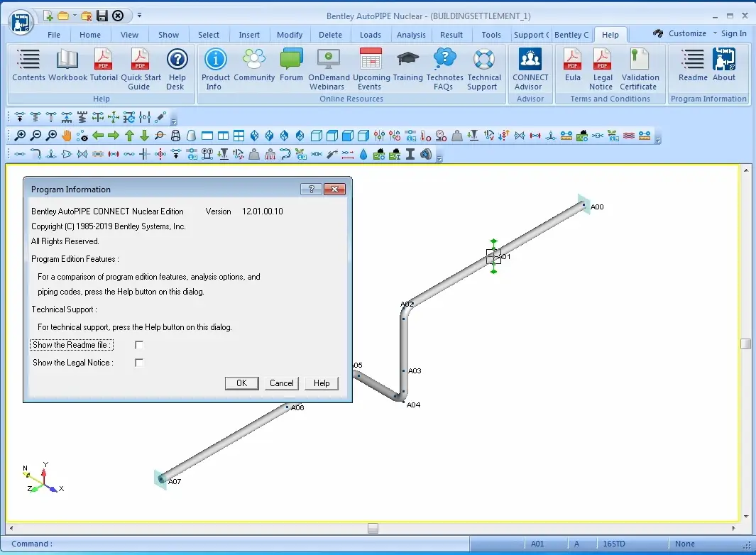The height and width of the screenshot is (555, 756).
Task: Close the Program Information dialog
Action: pos(334,189)
